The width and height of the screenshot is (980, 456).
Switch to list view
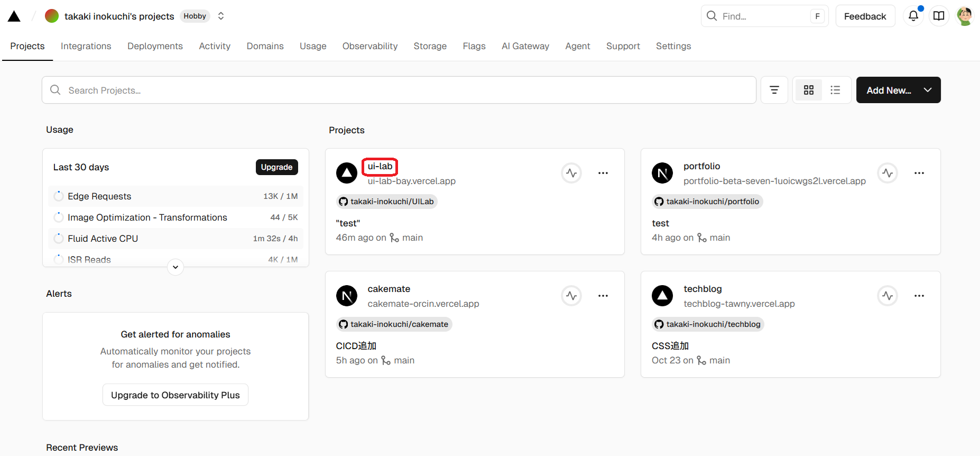[x=835, y=90]
